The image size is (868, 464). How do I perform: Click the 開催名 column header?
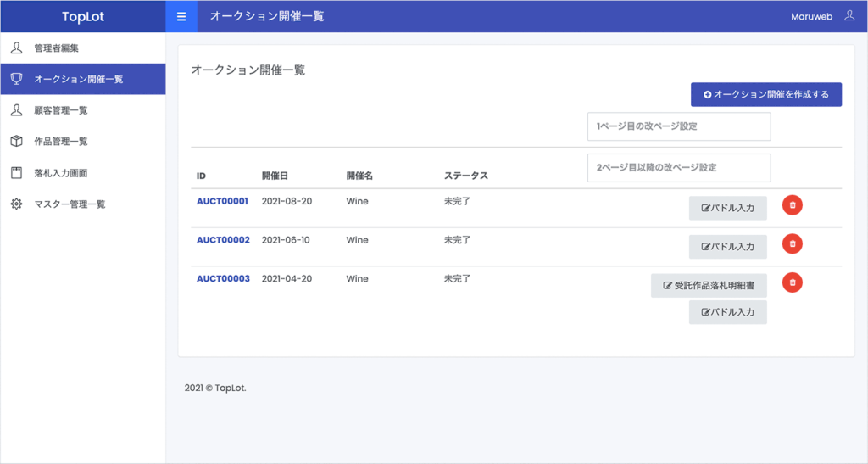click(x=359, y=176)
